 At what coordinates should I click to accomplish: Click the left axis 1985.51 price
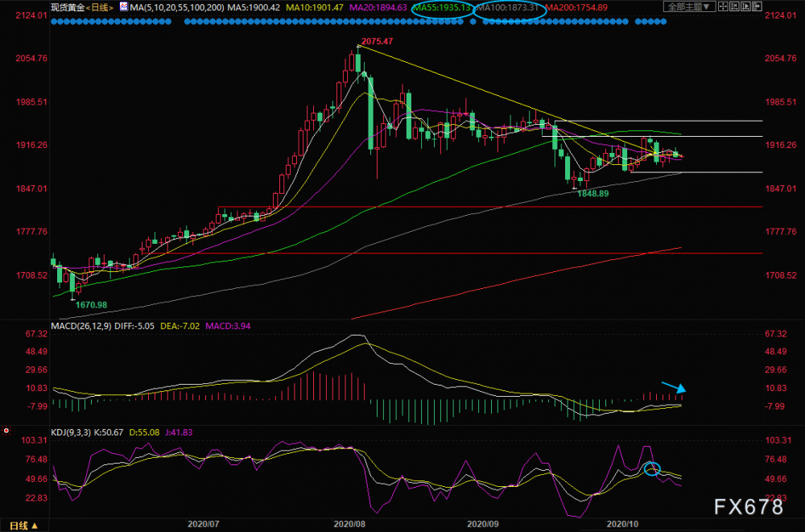click(31, 101)
